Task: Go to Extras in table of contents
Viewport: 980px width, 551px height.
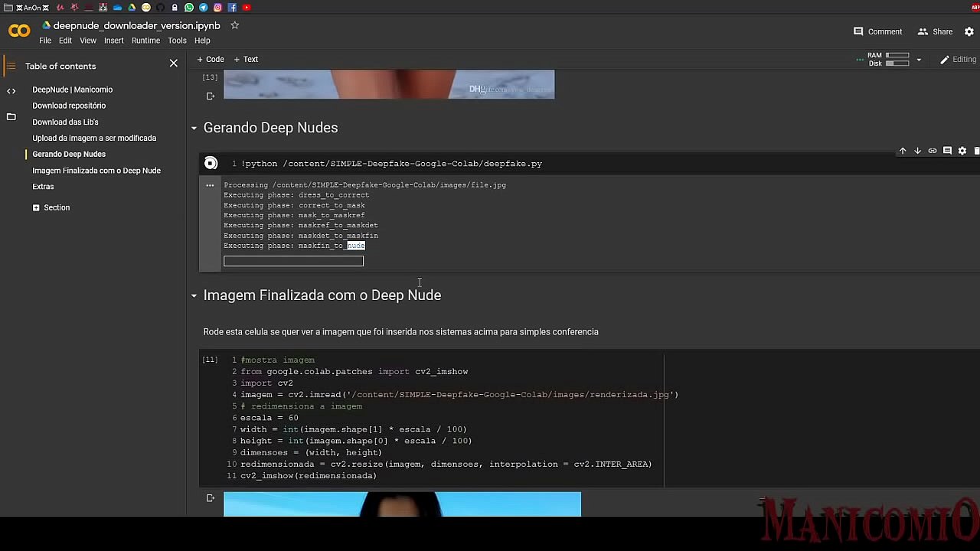Action: point(43,186)
